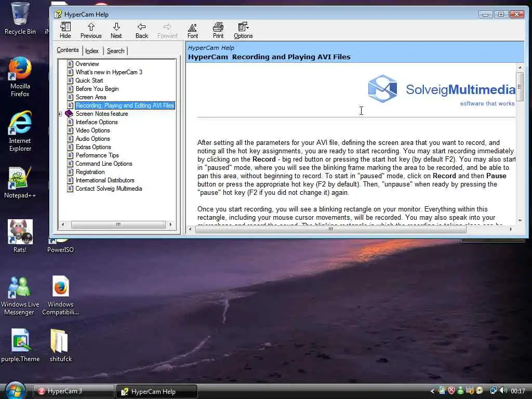Image resolution: width=532 pixels, height=399 pixels.
Task: Switch to HyperCam 3 taskbar button
Action: pos(73,391)
